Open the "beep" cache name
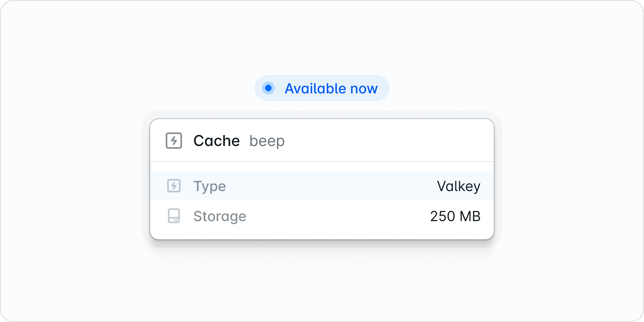This screenshot has width=644, height=322. coord(267,141)
